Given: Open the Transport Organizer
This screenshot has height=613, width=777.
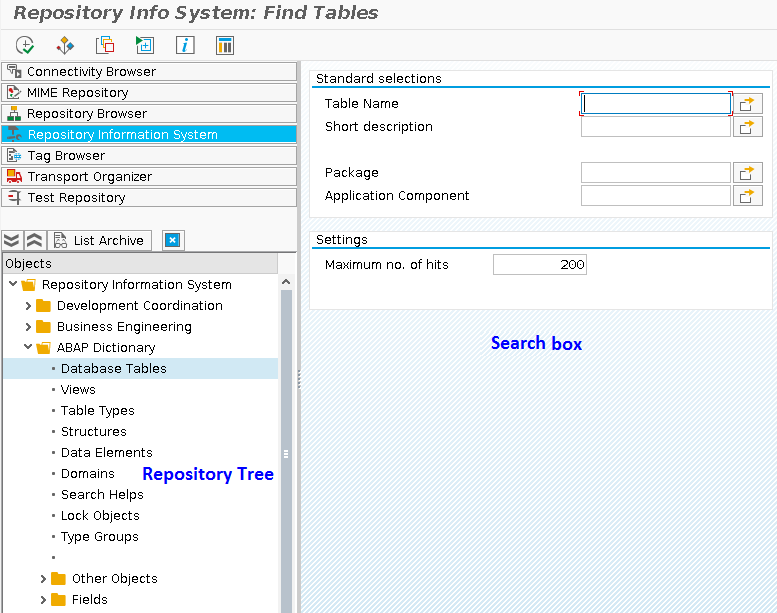Looking at the screenshot, I should click(149, 177).
